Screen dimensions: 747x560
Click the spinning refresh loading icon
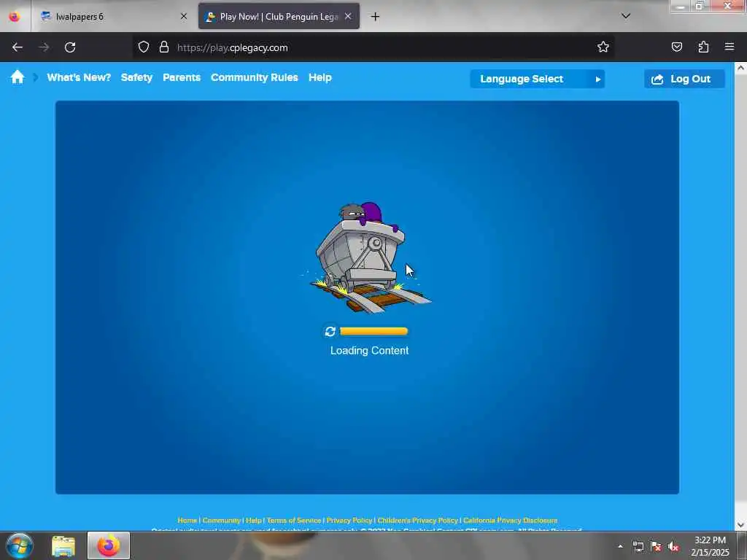330,332
